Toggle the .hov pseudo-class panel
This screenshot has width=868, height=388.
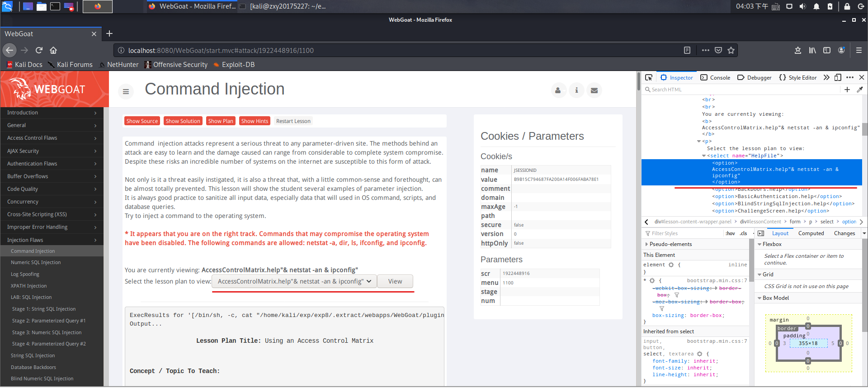pos(730,233)
